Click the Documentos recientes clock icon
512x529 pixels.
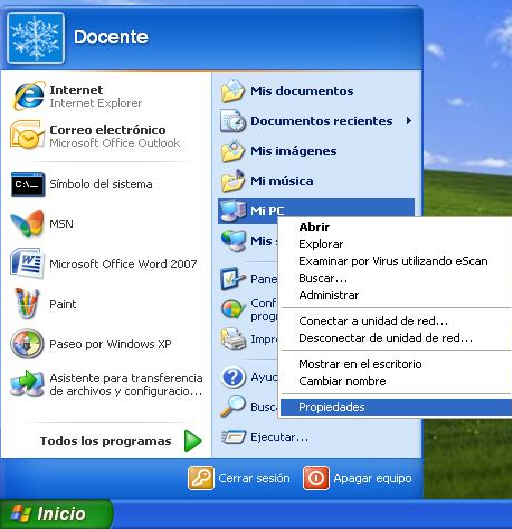tap(233, 120)
